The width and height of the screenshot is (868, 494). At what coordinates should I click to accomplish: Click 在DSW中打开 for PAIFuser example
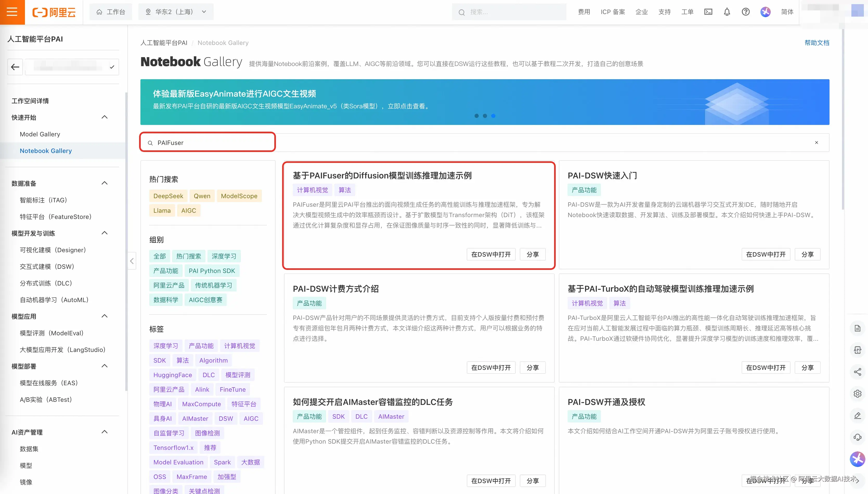click(x=491, y=254)
